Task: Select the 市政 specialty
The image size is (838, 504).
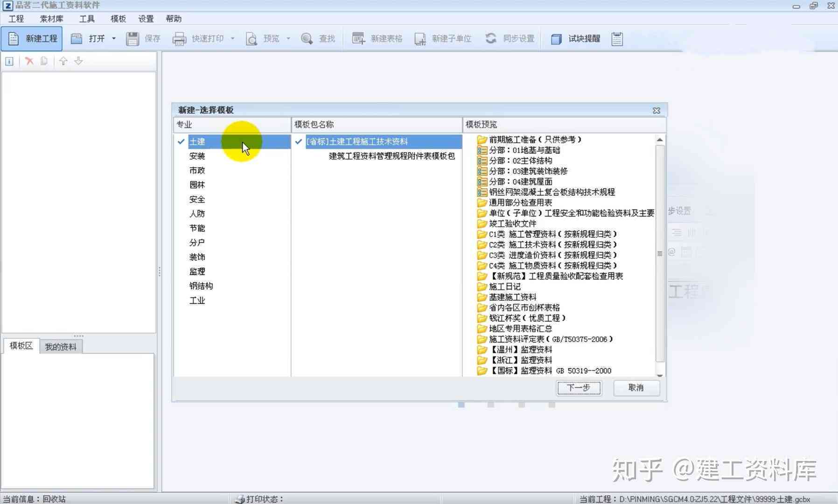Action: point(197,170)
